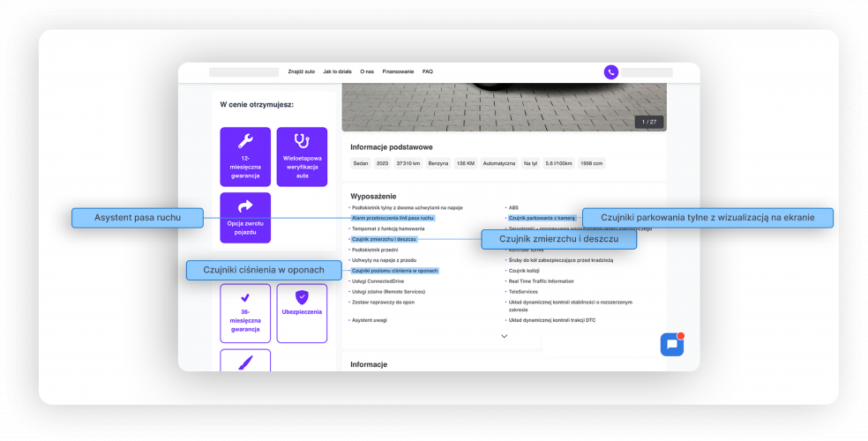868x441 pixels.
Task: Click the 37 310 km mileage chip
Action: (408, 164)
